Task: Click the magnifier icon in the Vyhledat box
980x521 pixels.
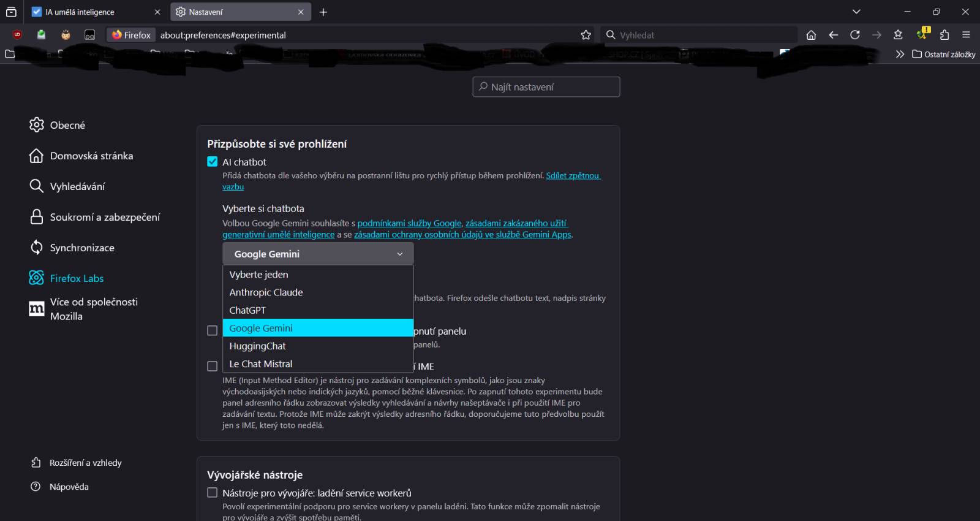Action: [x=611, y=35]
